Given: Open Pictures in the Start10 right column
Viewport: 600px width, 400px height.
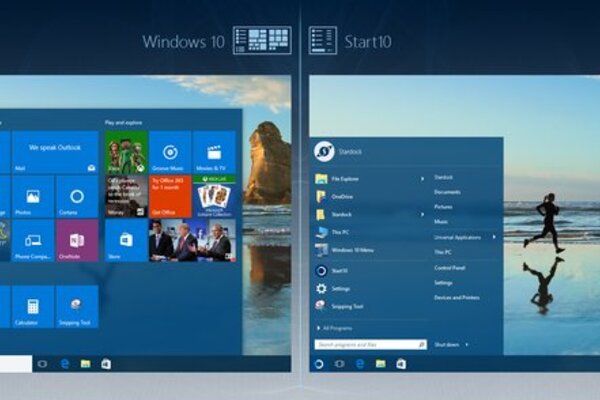Looking at the screenshot, I should pos(443,207).
